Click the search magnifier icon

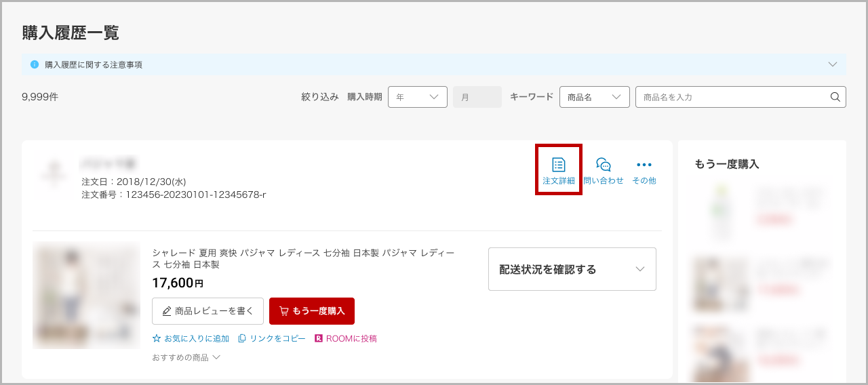point(835,97)
